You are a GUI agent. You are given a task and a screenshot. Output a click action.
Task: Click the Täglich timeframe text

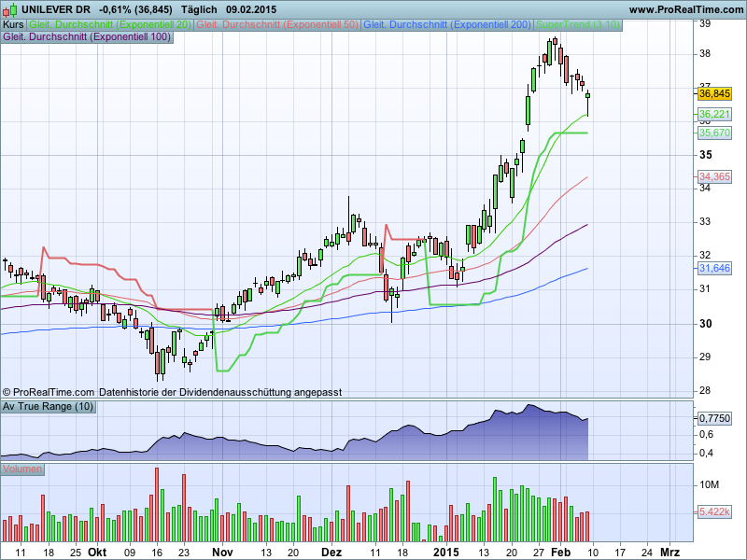click(199, 9)
